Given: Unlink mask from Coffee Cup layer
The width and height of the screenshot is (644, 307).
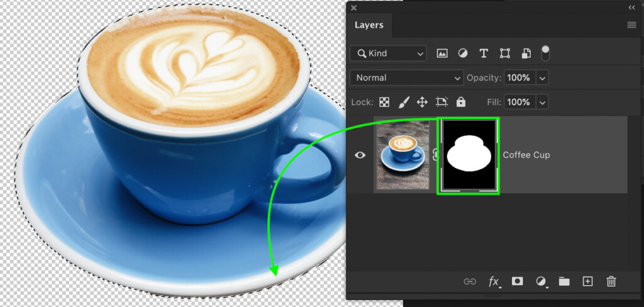Looking at the screenshot, I should click(435, 155).
